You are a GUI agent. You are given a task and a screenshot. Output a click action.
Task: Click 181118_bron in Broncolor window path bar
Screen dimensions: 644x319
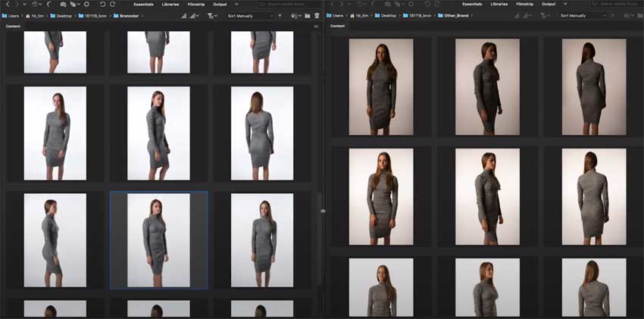click(93, 16)
